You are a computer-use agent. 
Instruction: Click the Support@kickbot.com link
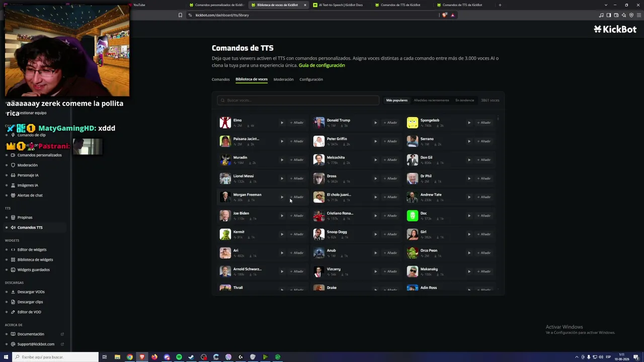point(36,344)
